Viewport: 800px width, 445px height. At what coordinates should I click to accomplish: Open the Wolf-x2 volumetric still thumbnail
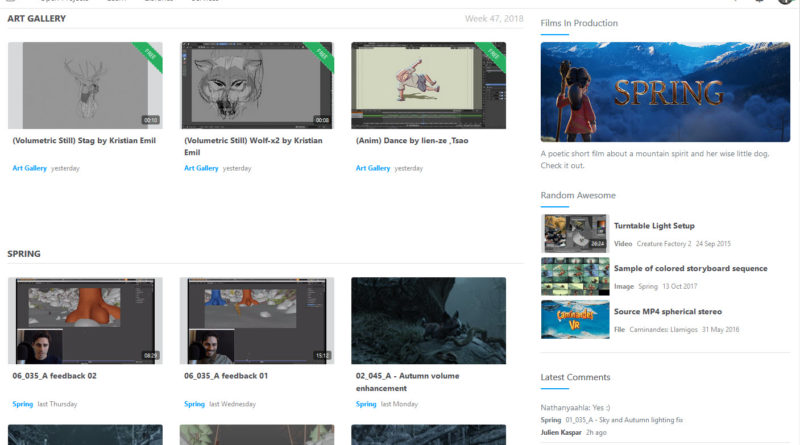point(257,85)
